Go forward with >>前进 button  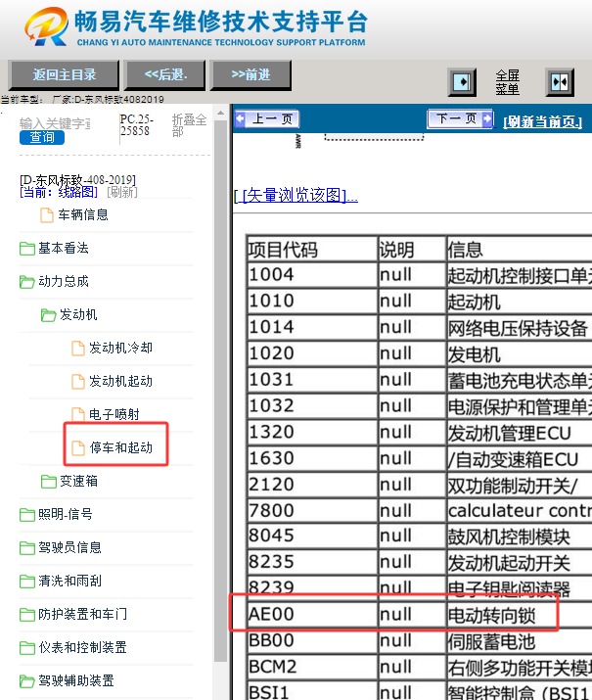pyautogui.click(x=250, y=74)
